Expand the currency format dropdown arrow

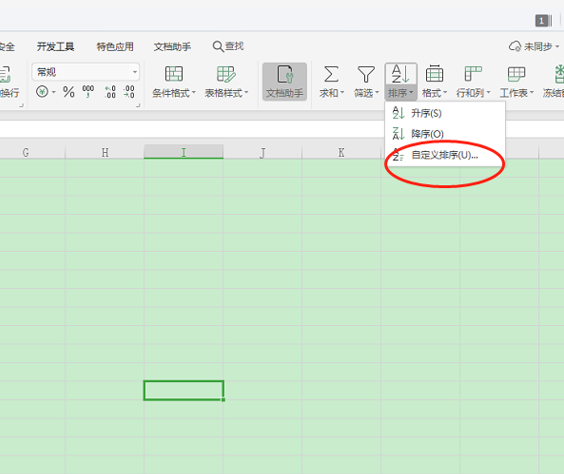coord(54,92)
